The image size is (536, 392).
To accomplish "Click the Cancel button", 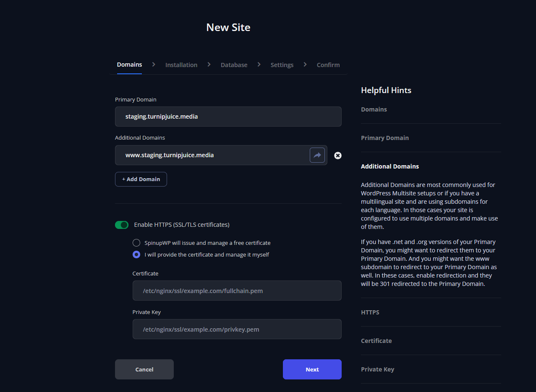I will point(144,369).
